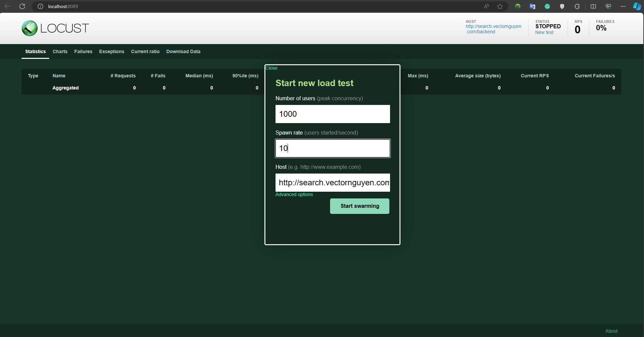This screenshot has height=337, width=644.
Task: Open the green M browser extension icon
Action: pos(518,6)
